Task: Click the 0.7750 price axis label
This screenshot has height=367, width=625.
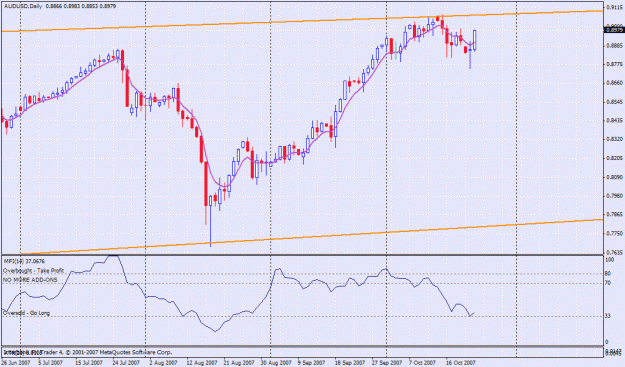Action: click(x=615, y=234)
